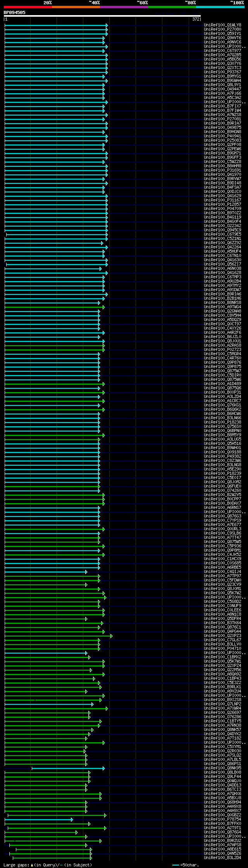The image size is (248, 868).
Task: Select the UniRef100_A6N038 label
Action: coord(222,269)
